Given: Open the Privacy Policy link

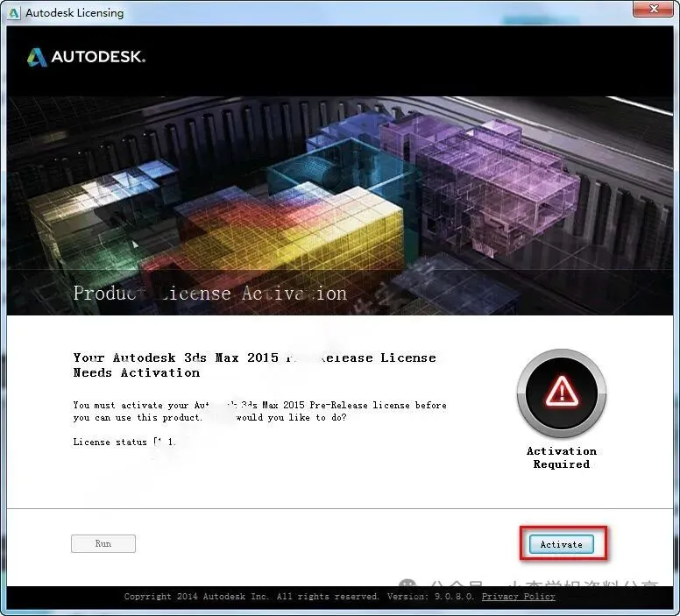Looking at the screenshot, I should (518, 597).
